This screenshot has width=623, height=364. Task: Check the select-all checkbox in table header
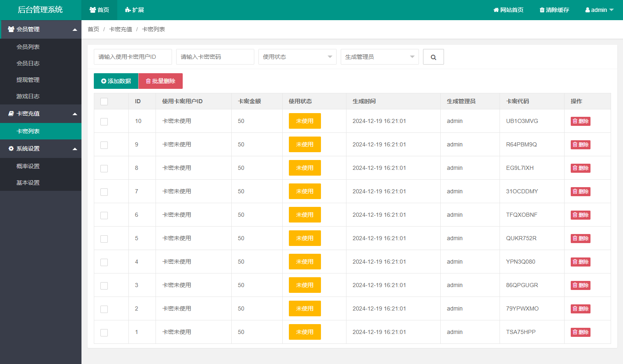pyautogui.click(x=104, y=101)
